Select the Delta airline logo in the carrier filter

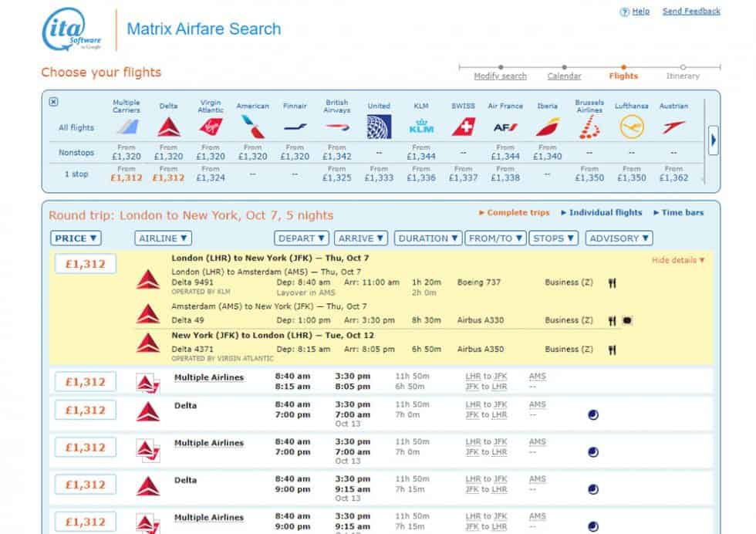168,126
